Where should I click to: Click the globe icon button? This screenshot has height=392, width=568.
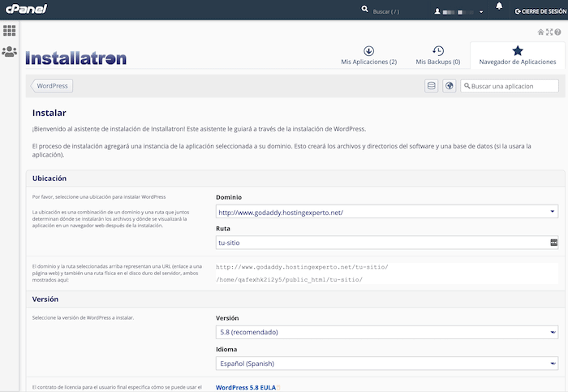[x=450, y=86]
